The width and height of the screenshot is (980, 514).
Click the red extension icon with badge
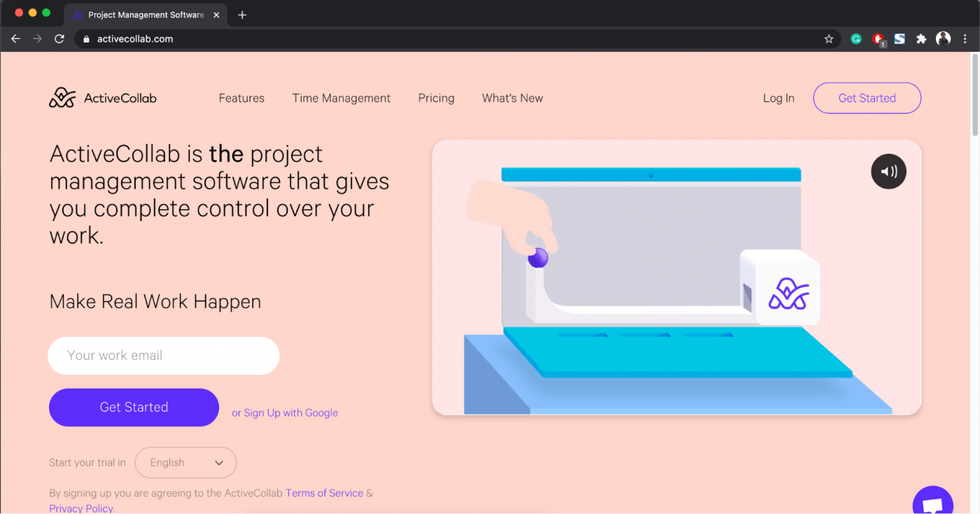[878, 40]
